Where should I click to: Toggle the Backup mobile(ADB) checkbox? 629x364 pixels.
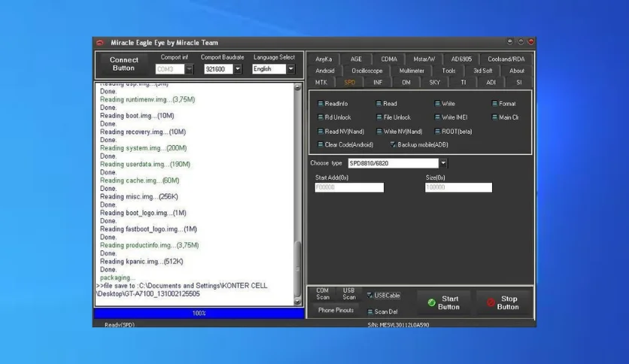393,144
